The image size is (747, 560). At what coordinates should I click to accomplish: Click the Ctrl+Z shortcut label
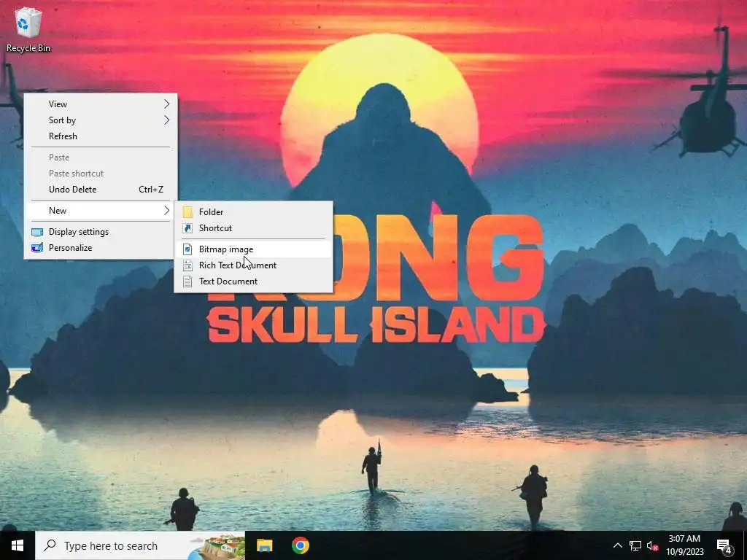[x=151, y=190]
